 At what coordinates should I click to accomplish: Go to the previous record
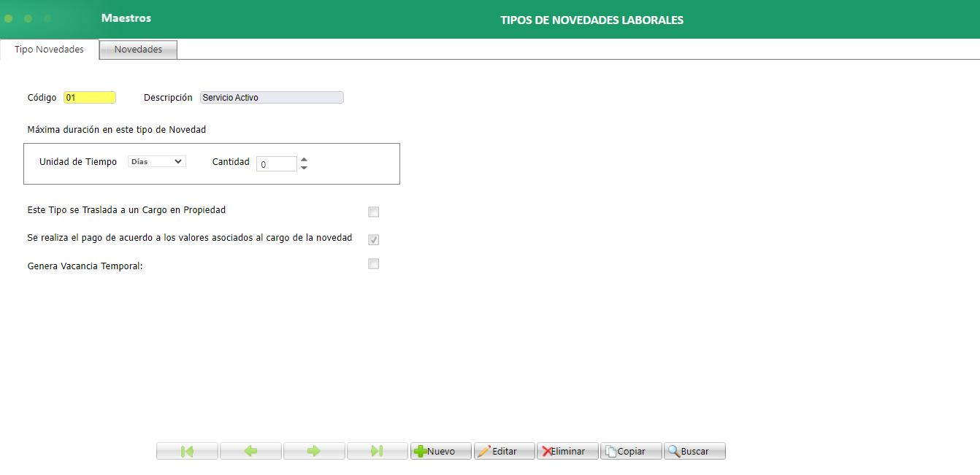pos(250,451)
